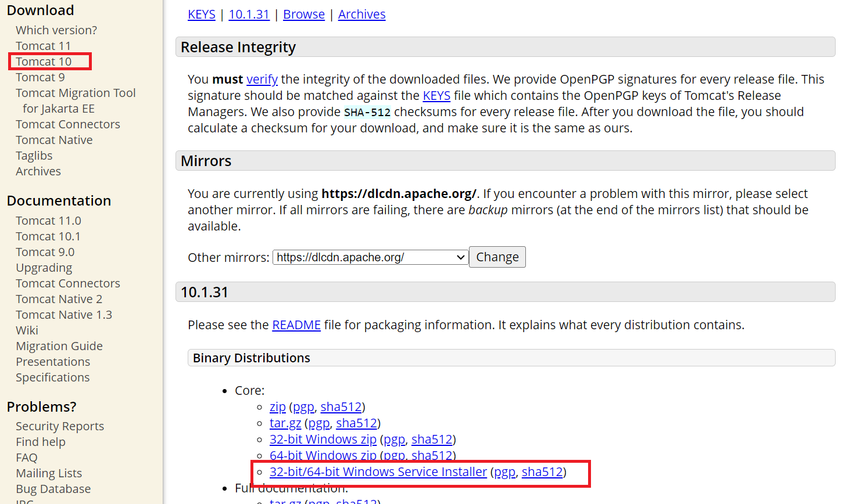The image size is (849, 504).
Task: Open Tomcat Native 1.3 documentation
Action: [x=64, y=315]
